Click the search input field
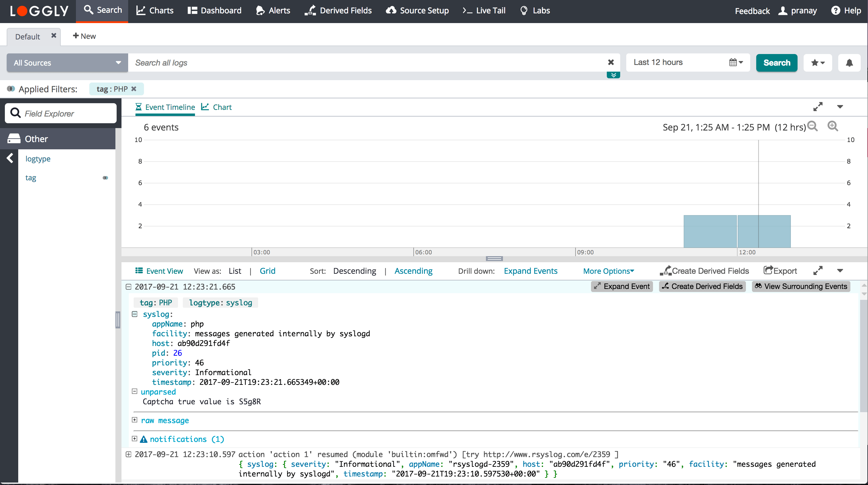 pyautogui.click(x=370, y=63)
